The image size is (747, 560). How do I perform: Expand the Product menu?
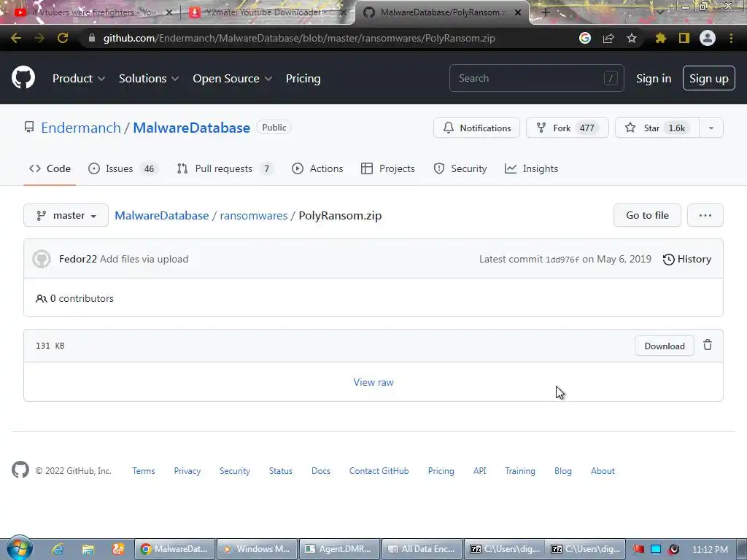coord(79,79)
